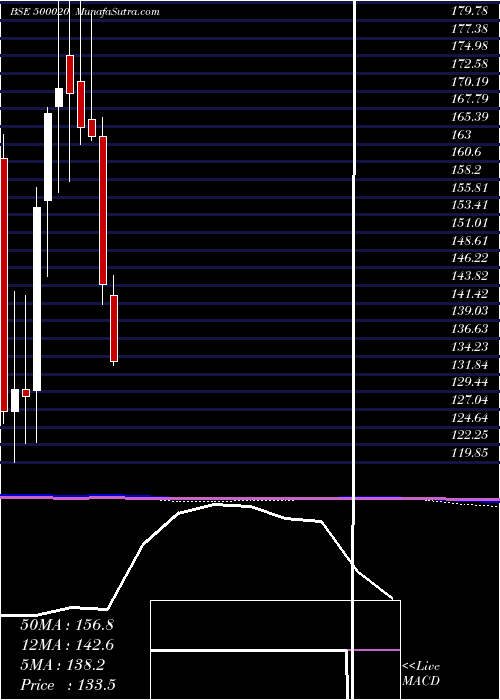
Task: Click the 139.03 price axis label
Action: pyautogui.click(x=470, y=310)
